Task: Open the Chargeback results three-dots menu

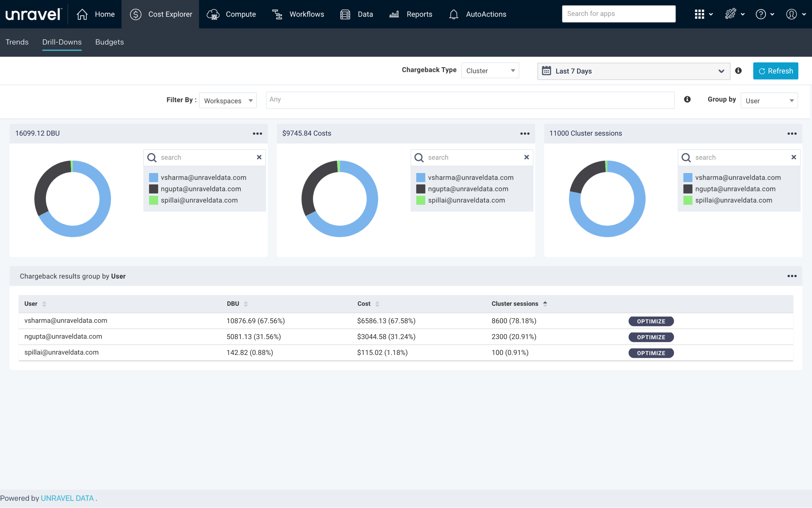Action: (x=792, y=276)
